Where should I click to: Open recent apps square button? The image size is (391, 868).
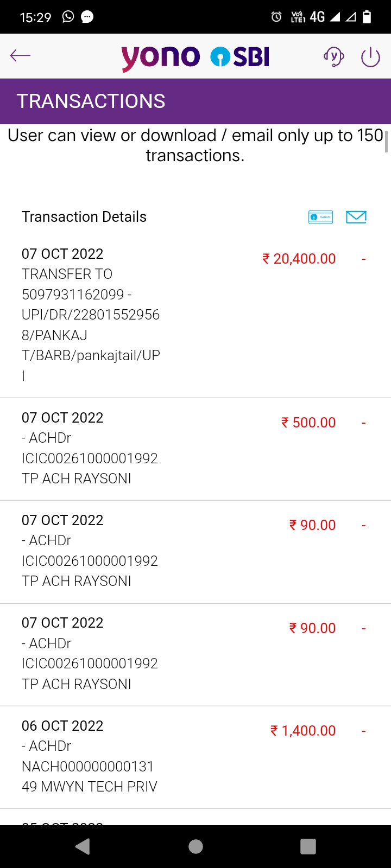(x=308, y=846)
